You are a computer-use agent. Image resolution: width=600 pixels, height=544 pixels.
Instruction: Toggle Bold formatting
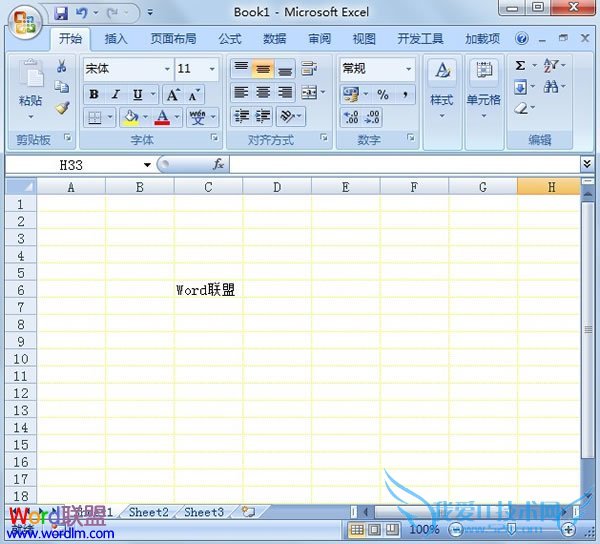(94, 94)
